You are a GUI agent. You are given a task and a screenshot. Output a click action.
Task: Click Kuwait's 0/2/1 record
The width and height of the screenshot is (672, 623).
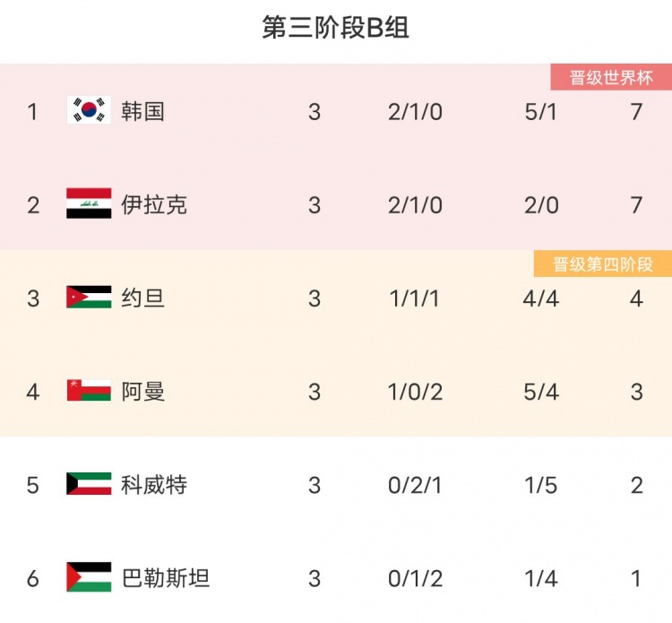(x=415, y=485)
